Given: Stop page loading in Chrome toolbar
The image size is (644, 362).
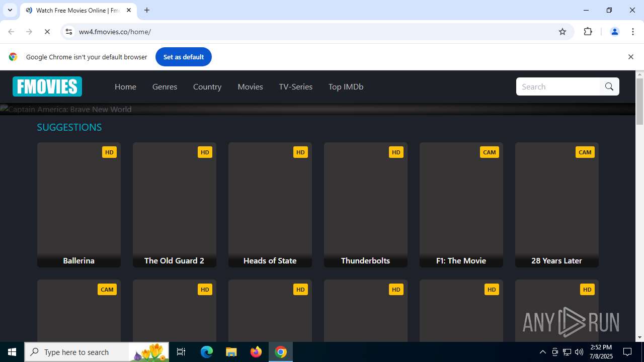Looking at the screenshot, I should click(x=47, y=32).
